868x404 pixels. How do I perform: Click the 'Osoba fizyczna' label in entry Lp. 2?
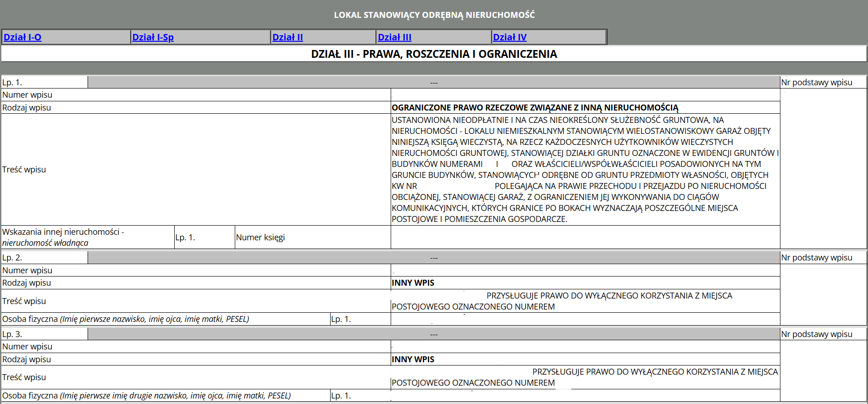[x=126, y=319]
